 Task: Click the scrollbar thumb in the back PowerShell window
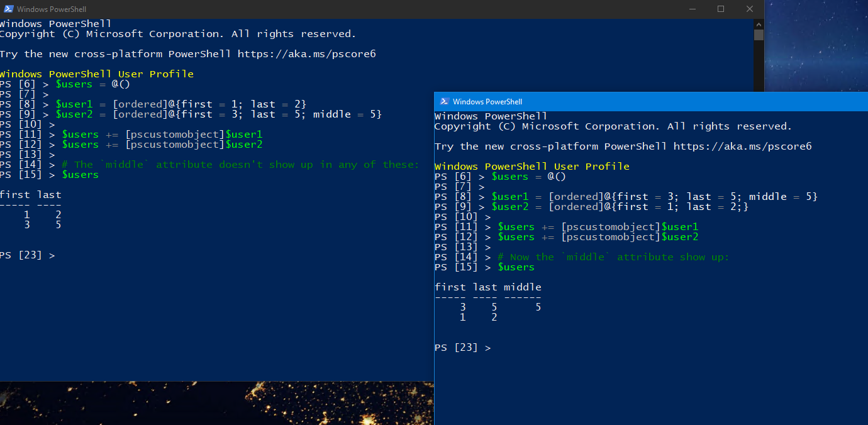point(759,35)
